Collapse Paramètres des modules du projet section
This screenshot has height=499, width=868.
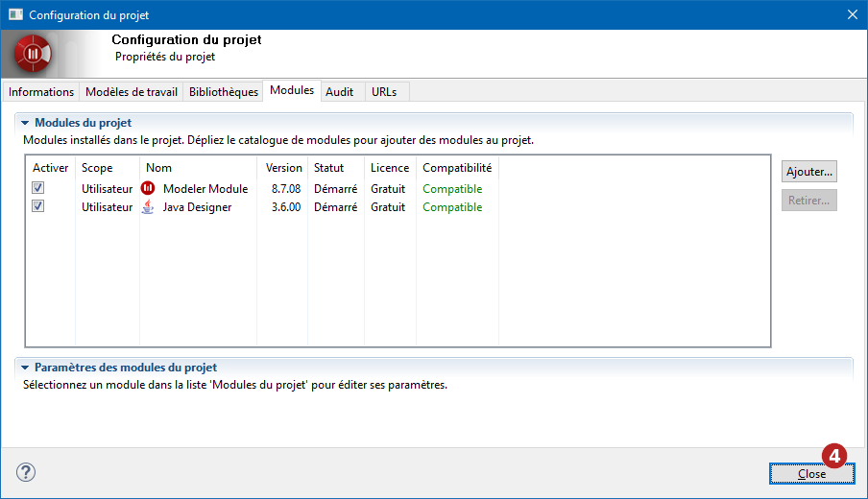(25, 368)
